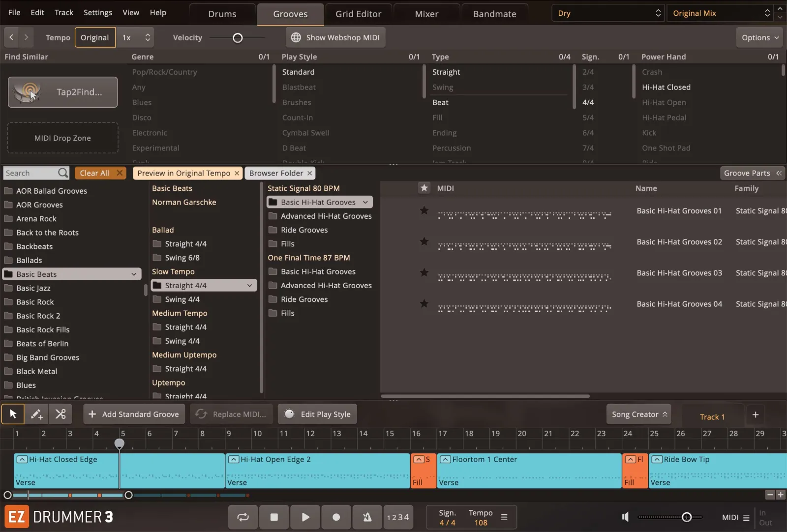Select Hi-Hat Closed in Power Hand
Viewport: 787px width, 532px height.
[666, 87]
